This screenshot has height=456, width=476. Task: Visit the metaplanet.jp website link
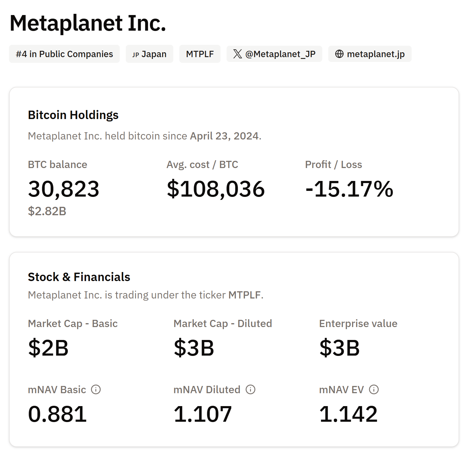coord(369,54)
